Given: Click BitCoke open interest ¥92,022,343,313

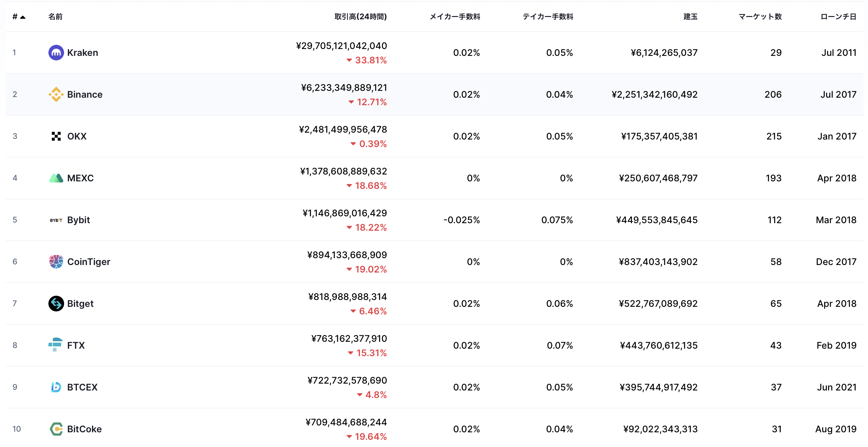Looking at the screenshot, I should [x=660, y=429].
